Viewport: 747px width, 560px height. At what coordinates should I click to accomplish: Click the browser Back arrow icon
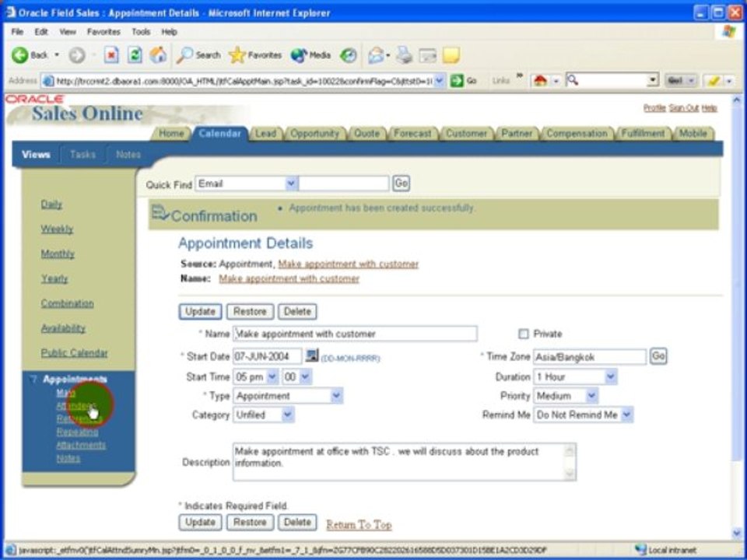point(20,55)
